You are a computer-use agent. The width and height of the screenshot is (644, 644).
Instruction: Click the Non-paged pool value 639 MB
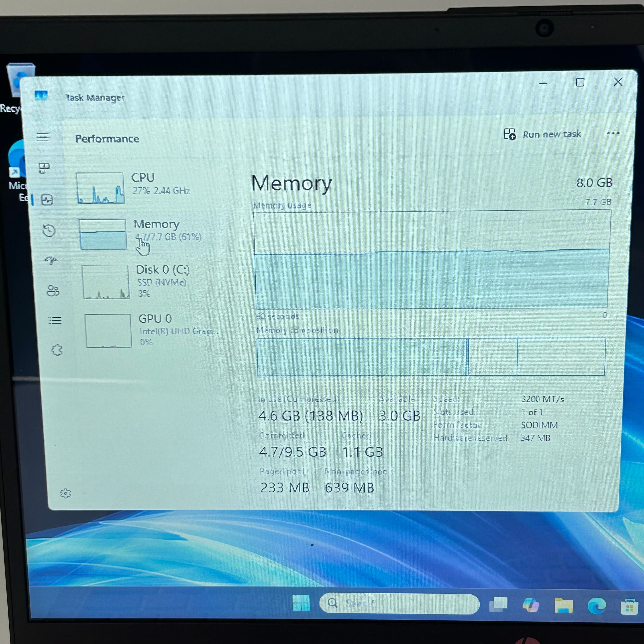(x=349, y=488)
